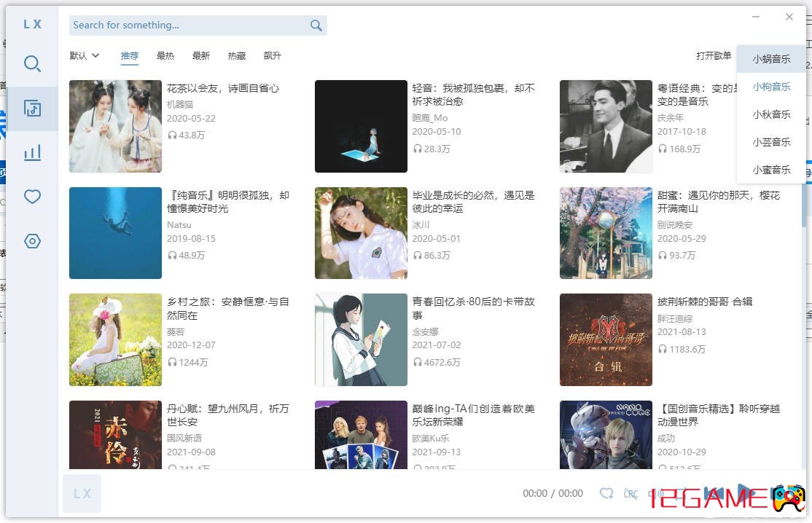Click the Search for something input field
This screenshot has width=812, height=523.
[x=188, y=25]
